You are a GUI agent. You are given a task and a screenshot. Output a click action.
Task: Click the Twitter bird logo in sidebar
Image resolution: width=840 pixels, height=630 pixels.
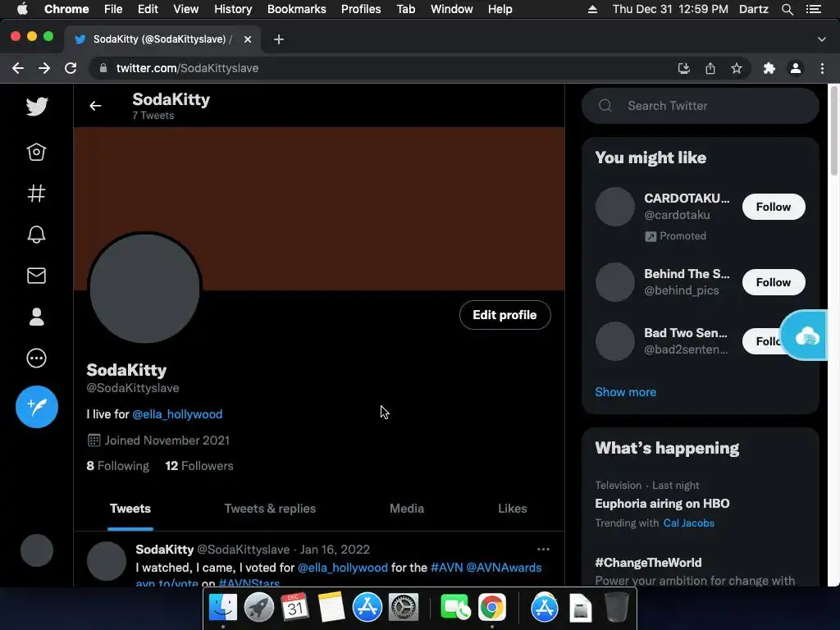click(x=37, y=106)
